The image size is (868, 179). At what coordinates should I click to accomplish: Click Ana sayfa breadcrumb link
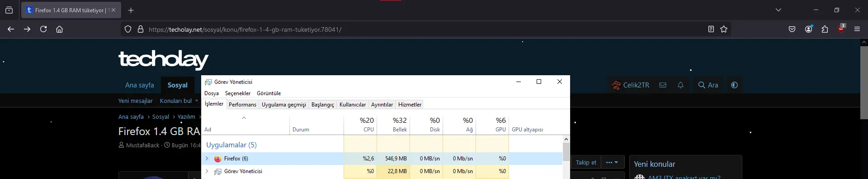pos(131,116)
